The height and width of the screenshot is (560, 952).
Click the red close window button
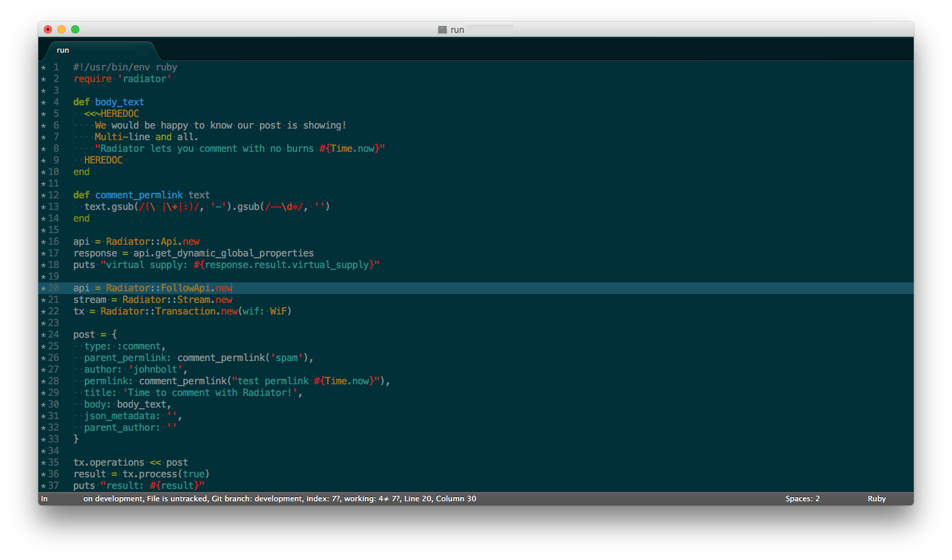pos(48,29)
